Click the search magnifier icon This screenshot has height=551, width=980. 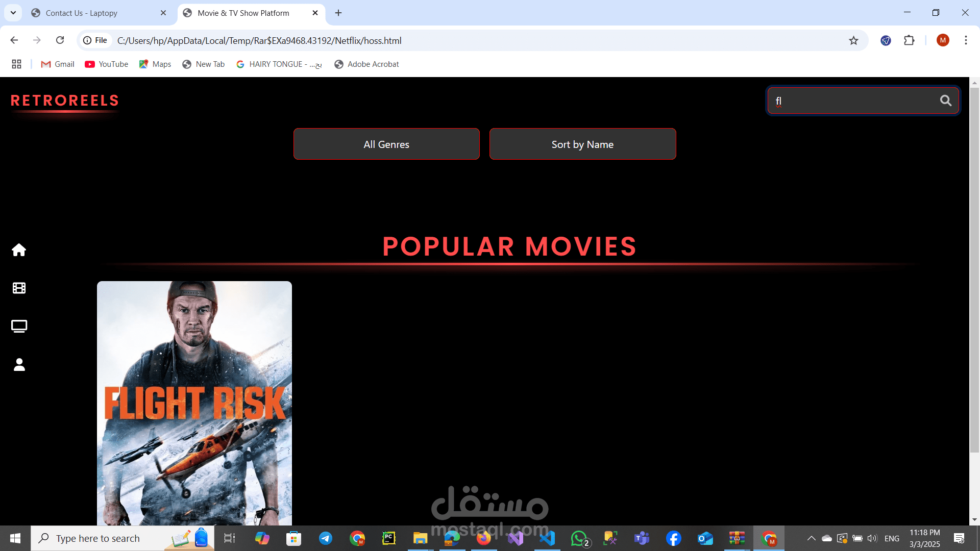pos(945,101)
